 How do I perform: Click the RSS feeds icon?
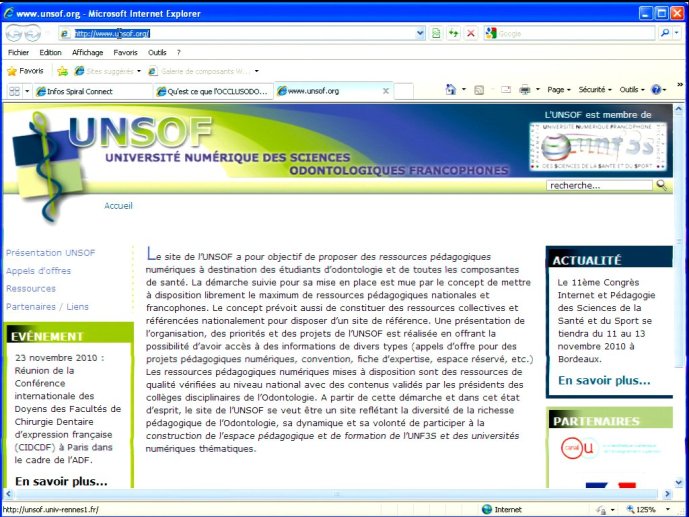click(x=479, y=90)
